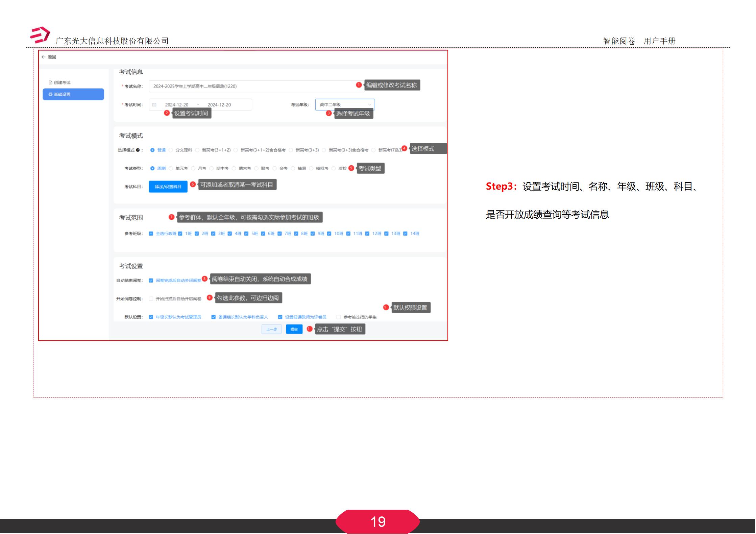This screenshot has width=756, height=534.
Task: Click the calendar icon in 考试时间 field
Action: (x=154, y=105)
